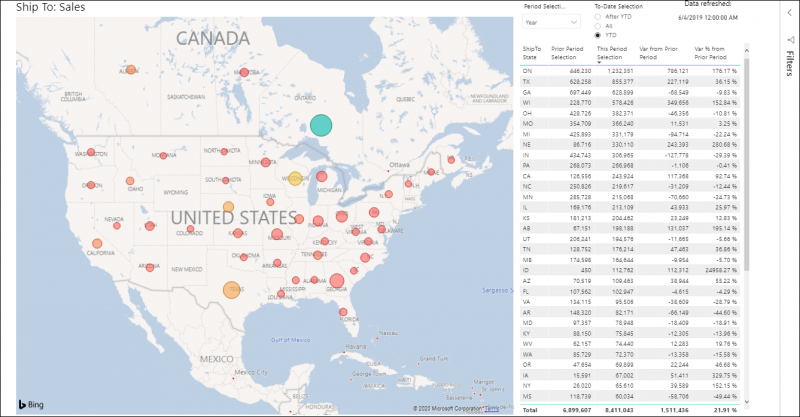This screenshot has height=417, width=800.
Task: Click the TX state cell in the table
Action: coord(527,82)
